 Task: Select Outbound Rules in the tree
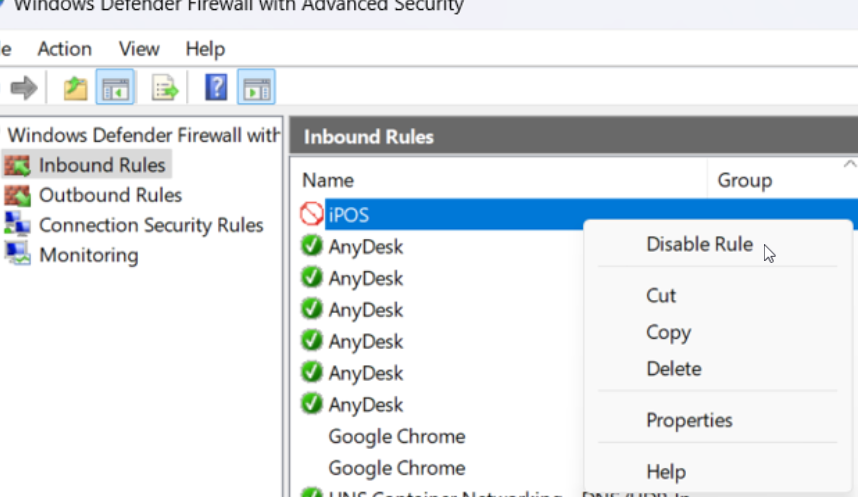[x=111, y=195]
